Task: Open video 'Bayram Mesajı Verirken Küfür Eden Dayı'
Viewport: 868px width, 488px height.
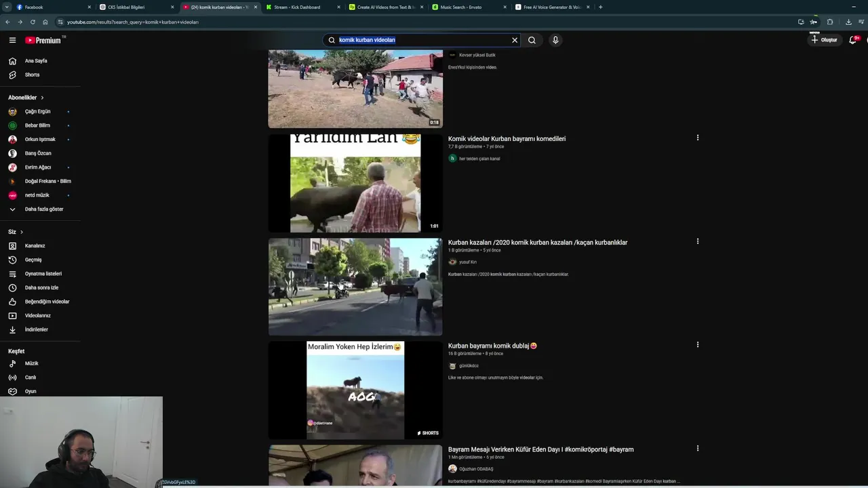Action: click(x=540, y=449)
